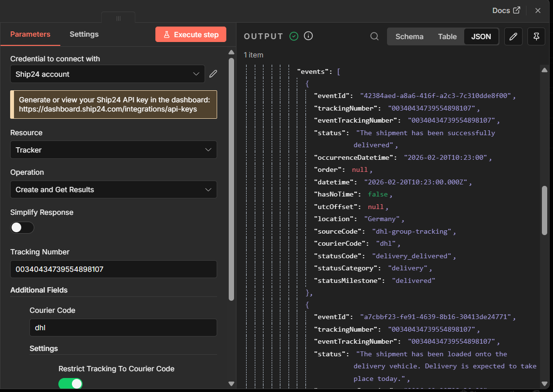Click the edit credential pencil icon
This screenshot has height=392, width=553.
(x=213, y=74)
